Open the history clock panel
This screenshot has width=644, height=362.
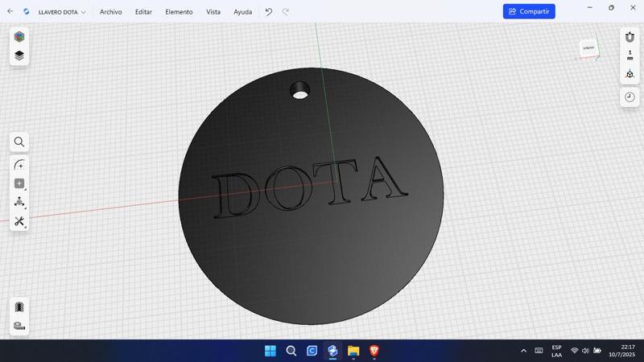(630, 97)
